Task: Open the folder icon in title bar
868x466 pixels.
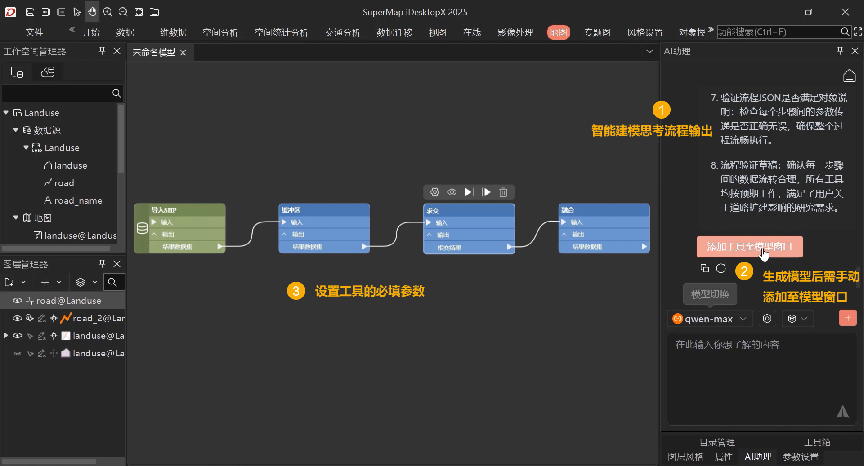Action: point(154,12)
